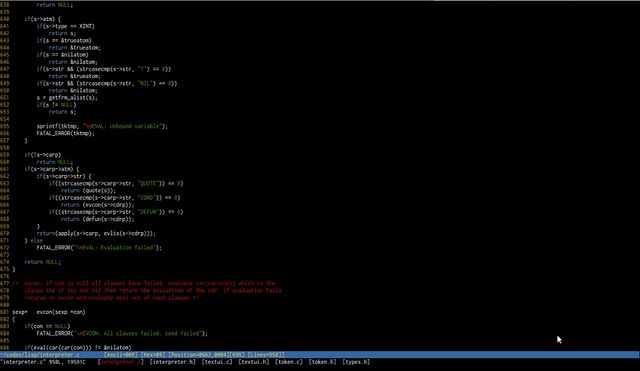This screenshot has width=640, height=371.
Task: Switch to the token.h buffer tab
Action: (x=322, y=362)
